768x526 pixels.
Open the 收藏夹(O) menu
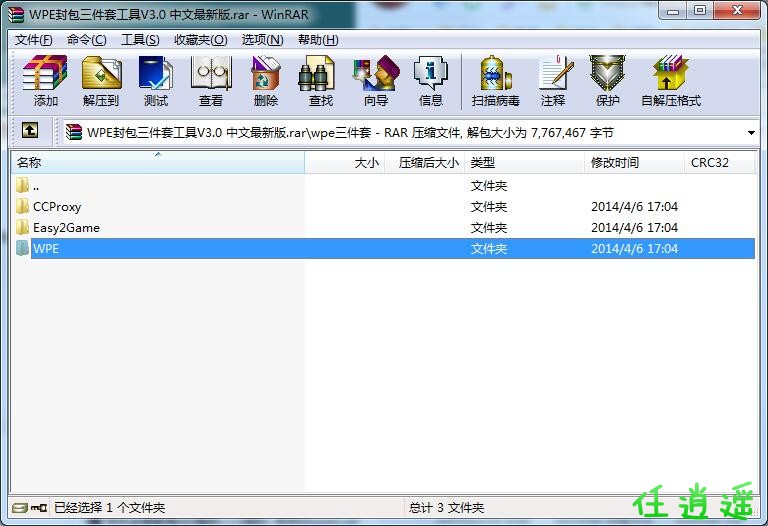(201, 40)
